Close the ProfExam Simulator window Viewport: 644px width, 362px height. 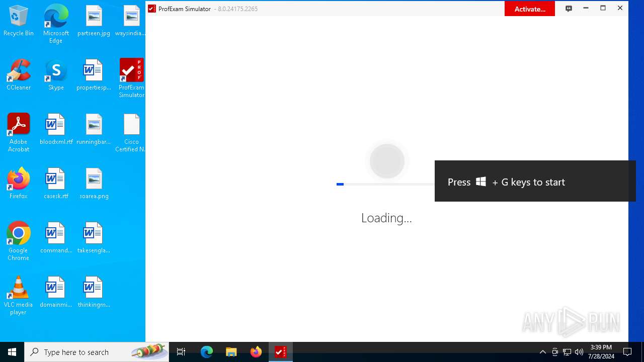pos(620,8)
